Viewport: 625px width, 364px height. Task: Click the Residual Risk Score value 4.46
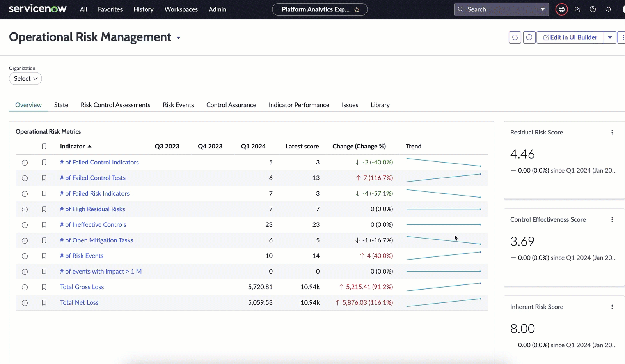pyautogui.click(x=522, y=154)
